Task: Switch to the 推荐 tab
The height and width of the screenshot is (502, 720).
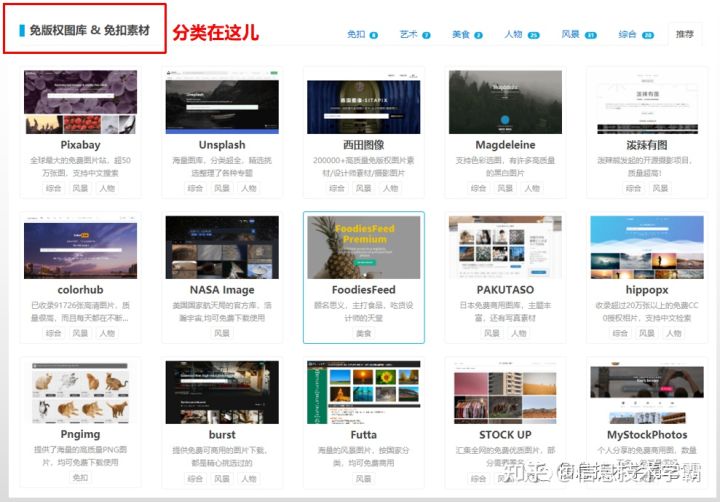Action: coord(684,34)
